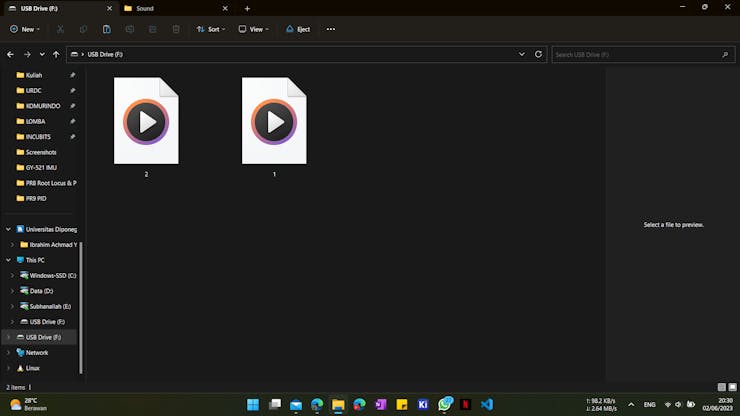740x416 pixels.
Task: Open the View dropdown menu
Action: click(x=253, y=29)
